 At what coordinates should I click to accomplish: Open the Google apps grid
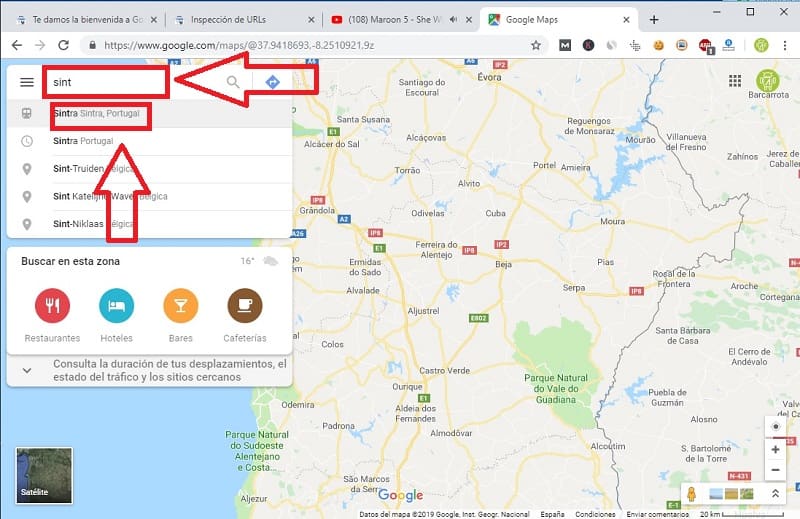click(735, 81)
